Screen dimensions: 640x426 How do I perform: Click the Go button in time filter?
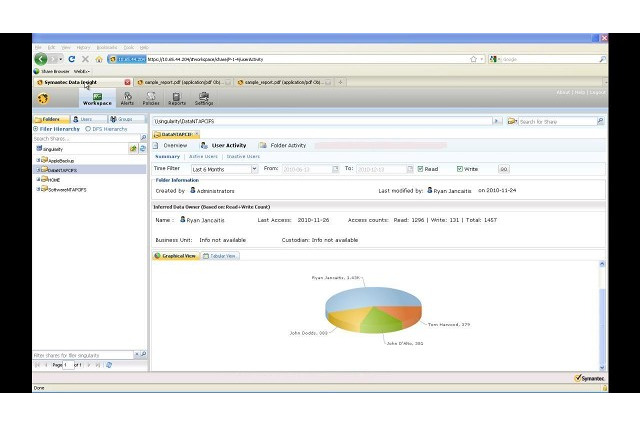coord(504,169)
